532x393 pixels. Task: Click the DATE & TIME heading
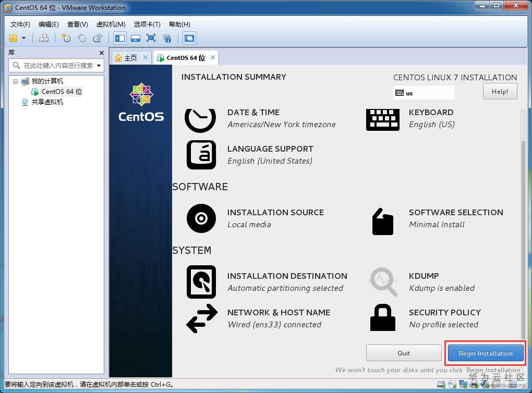[x=253, y=113]
